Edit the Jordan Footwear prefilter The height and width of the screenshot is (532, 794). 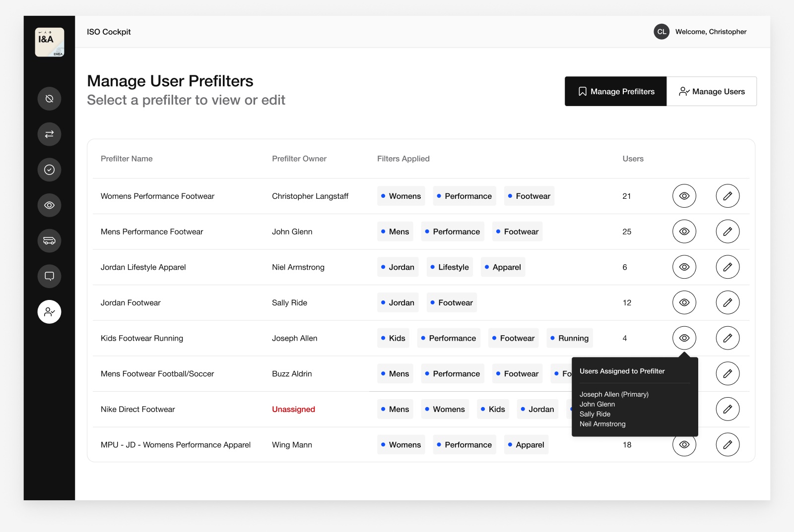coord(728,302)
